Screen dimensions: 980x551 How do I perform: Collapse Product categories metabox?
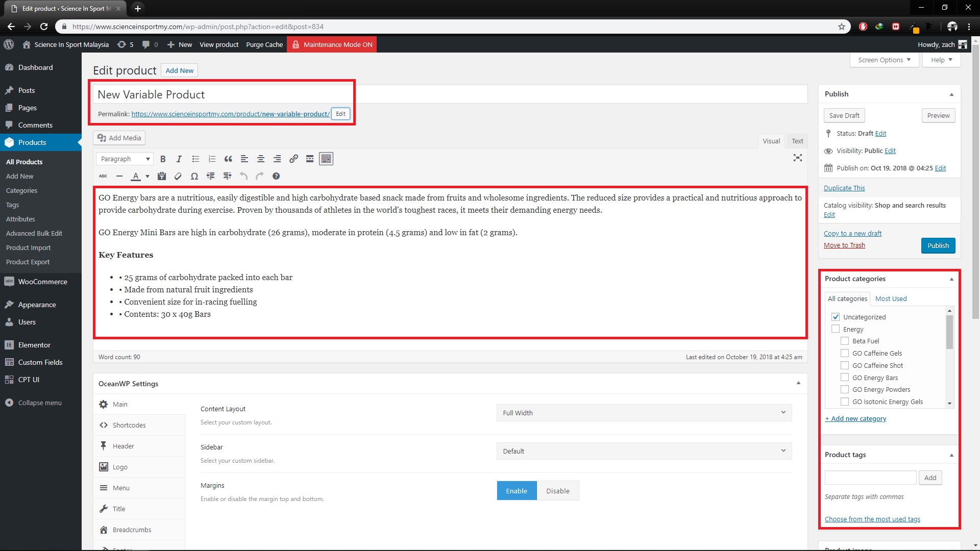pyautogui.click(x=951, y=279)
